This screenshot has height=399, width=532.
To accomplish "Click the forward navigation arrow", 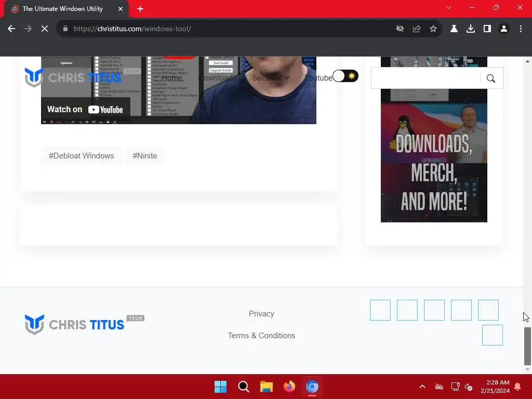I will [28, 29].
